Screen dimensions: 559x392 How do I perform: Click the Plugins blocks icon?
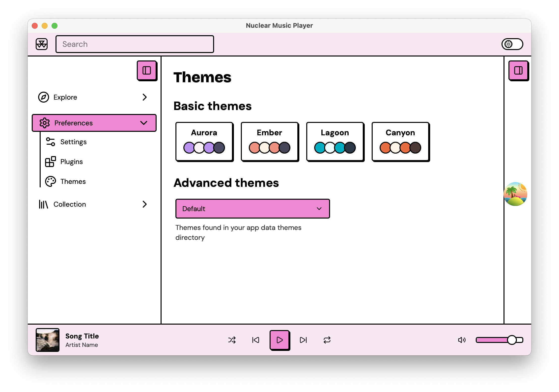pyautogui.click(x=51, y=162)
